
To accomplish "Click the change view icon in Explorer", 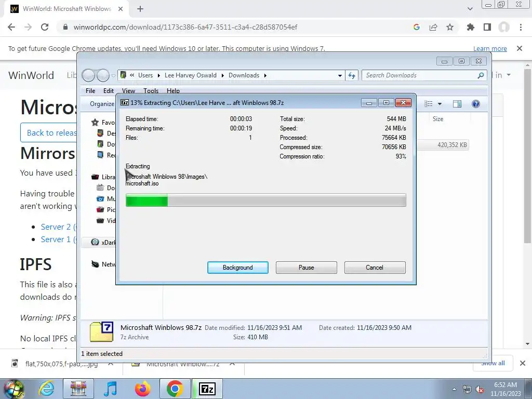I will click(x=429, y=104).
